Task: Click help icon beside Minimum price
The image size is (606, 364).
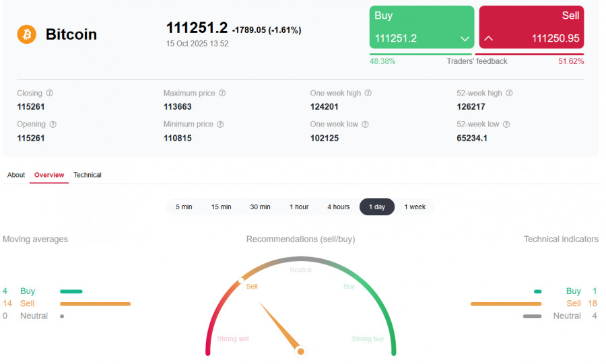Action: click(x=220, y=124)
